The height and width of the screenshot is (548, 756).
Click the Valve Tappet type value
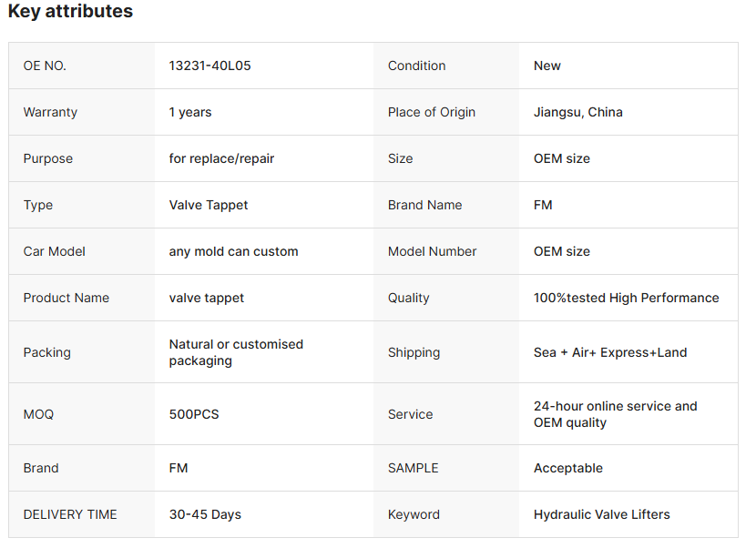pyautogui.click(x=209, y=205)
